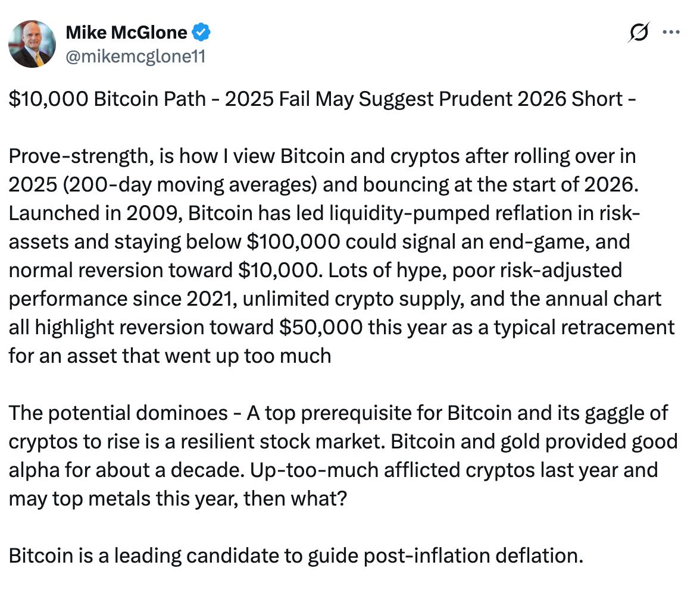This screenshot has height=590, width=700.
Task: Click the verification badge beside Mike McGlone
Action: click(202, 32)
